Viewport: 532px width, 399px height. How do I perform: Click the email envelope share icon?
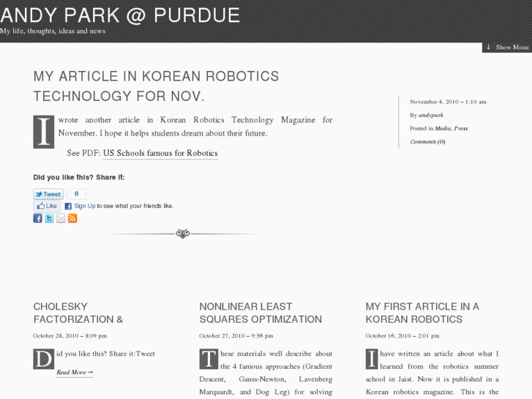(61, 218)
